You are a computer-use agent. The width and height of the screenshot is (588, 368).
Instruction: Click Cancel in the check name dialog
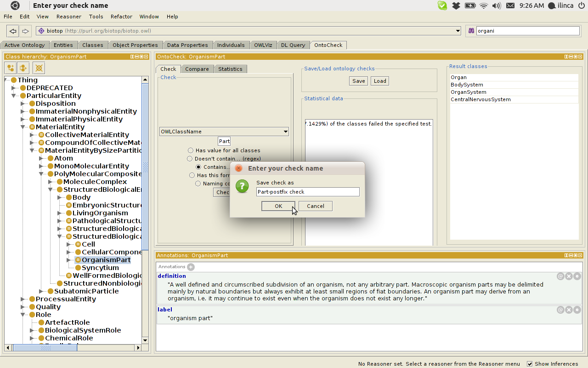[316, 206]
